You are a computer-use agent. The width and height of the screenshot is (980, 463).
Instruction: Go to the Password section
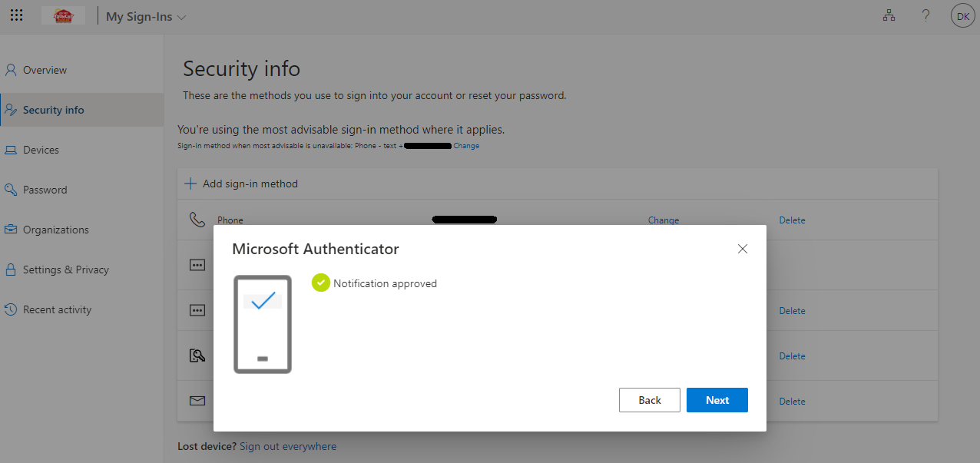45,190
